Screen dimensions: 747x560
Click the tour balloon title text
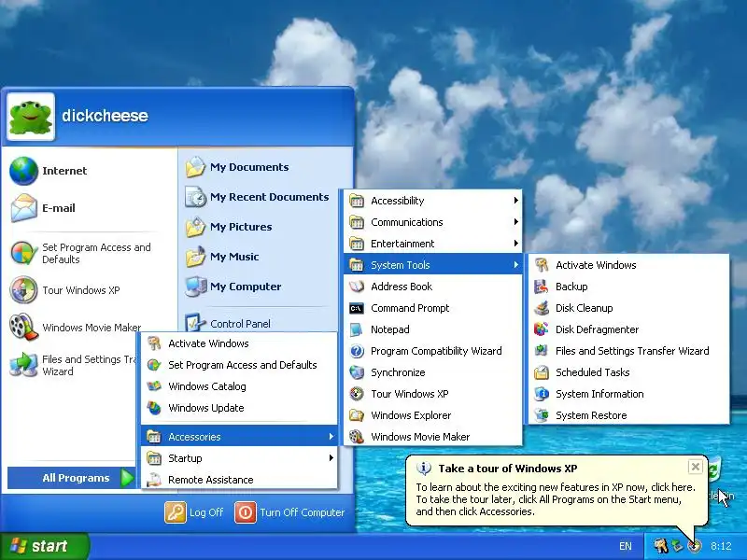coord(508,469)
